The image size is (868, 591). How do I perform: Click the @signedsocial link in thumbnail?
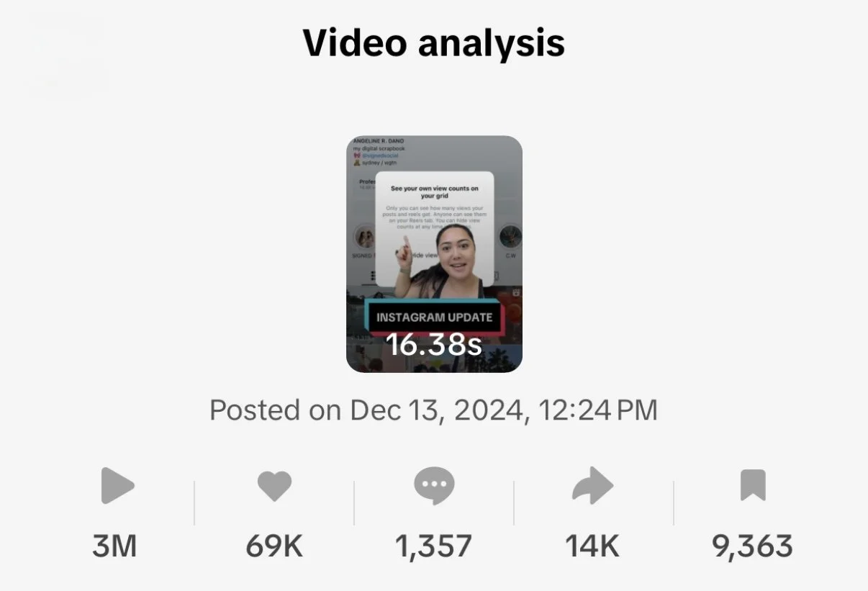click(381, 155)
